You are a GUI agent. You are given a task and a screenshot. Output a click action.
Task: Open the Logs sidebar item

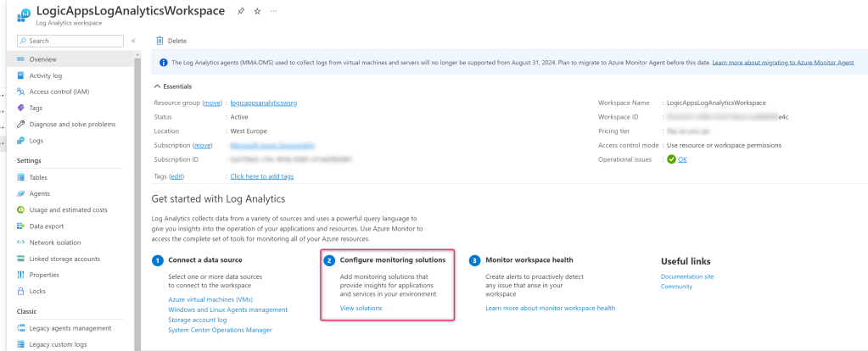[36, 140]
